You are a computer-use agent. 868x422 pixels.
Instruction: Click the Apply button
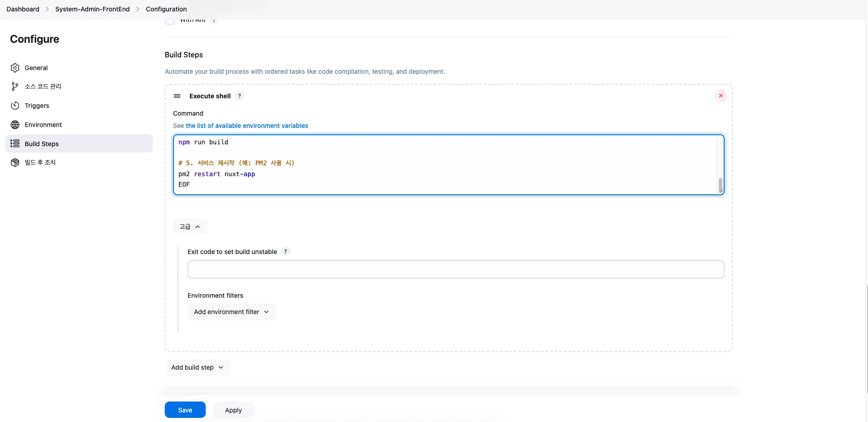coord(233,410)
